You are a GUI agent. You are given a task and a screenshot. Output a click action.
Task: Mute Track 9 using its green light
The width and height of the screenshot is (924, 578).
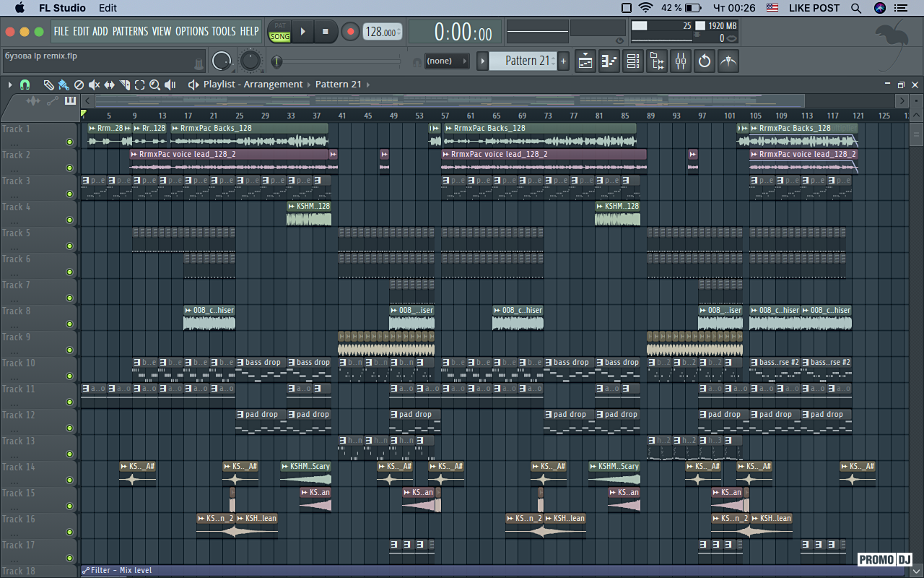click(69, 350)
